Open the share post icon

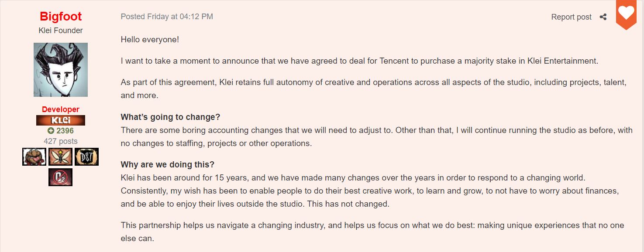pos(603,17)
